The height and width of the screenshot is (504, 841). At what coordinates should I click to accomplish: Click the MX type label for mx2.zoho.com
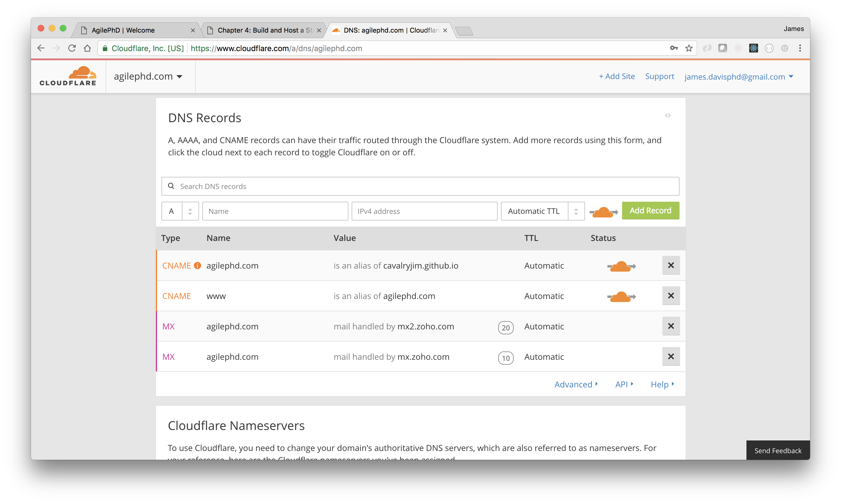tap(168, 326)
